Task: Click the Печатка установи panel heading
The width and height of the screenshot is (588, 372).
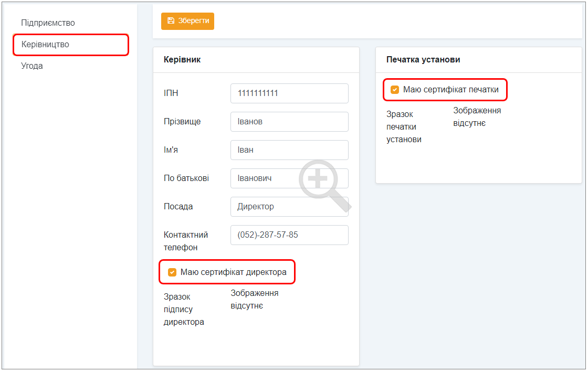Action: coord(423,60)
